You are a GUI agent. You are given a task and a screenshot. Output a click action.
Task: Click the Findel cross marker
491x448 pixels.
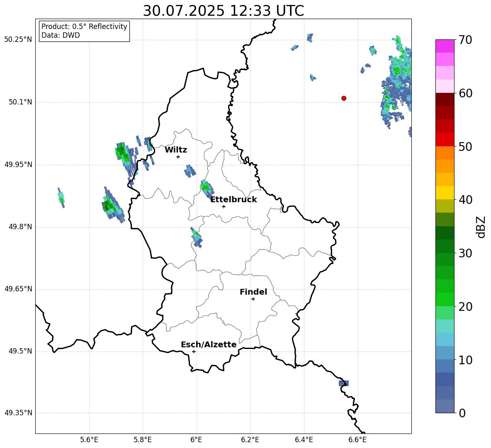[253, 299]
